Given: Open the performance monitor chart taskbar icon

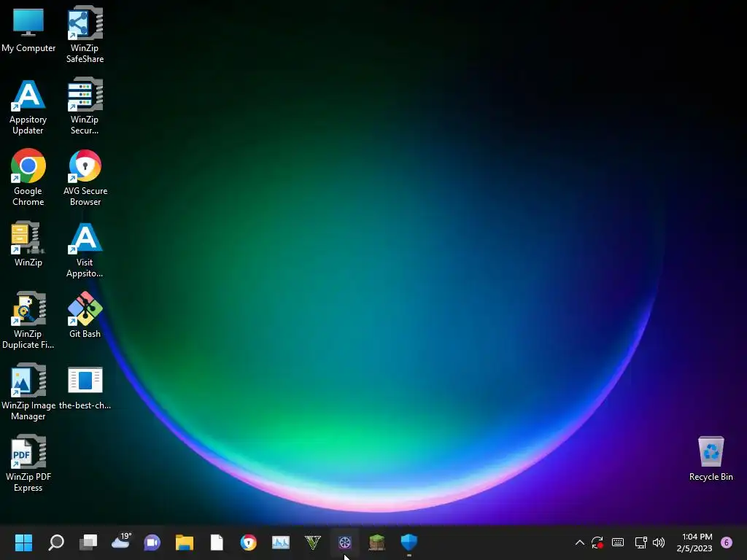Looking at the screenshot, I should [281, 542].
